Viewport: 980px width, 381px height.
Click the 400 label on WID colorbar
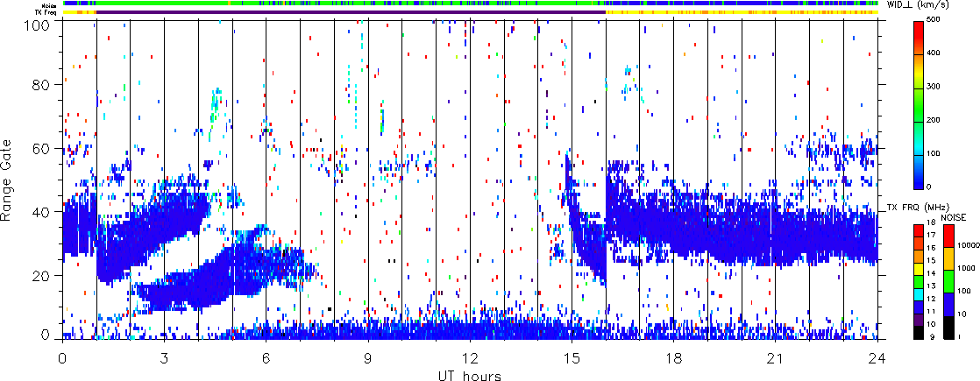pyautogui.click(x=935, y=54)
